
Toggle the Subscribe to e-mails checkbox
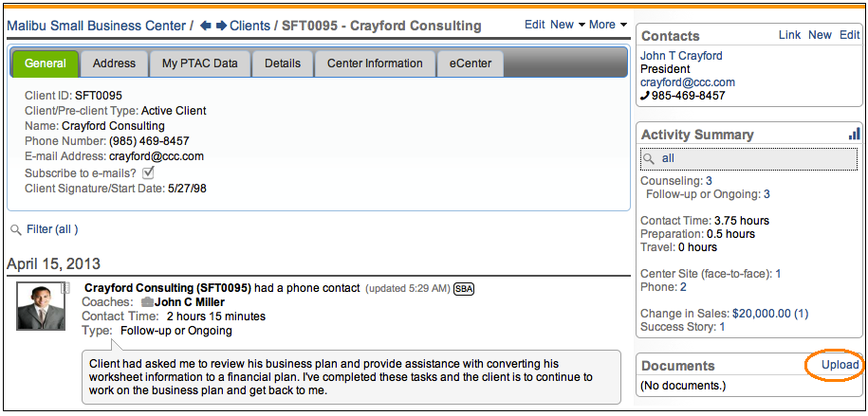coord(148,172)
